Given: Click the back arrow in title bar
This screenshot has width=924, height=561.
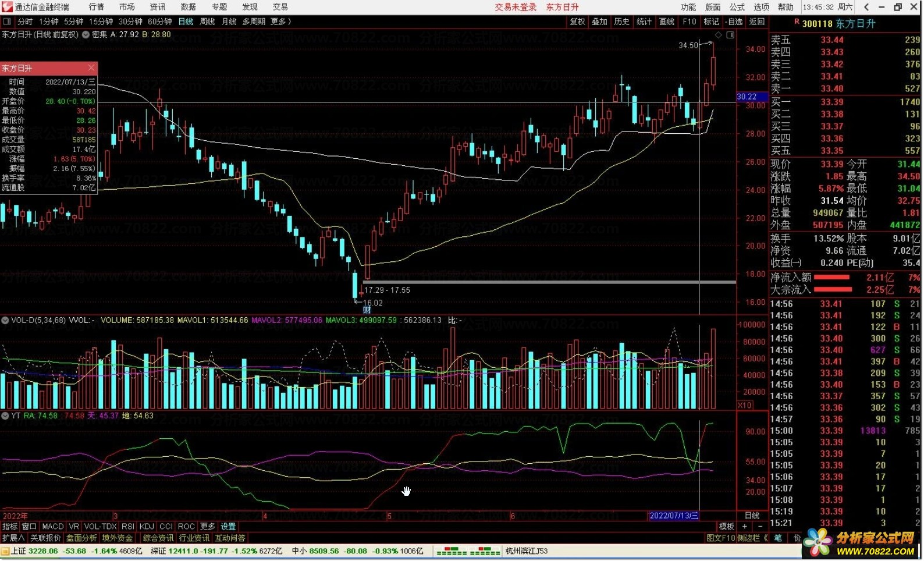Looking at the screenshot, I should pos(866,7).
